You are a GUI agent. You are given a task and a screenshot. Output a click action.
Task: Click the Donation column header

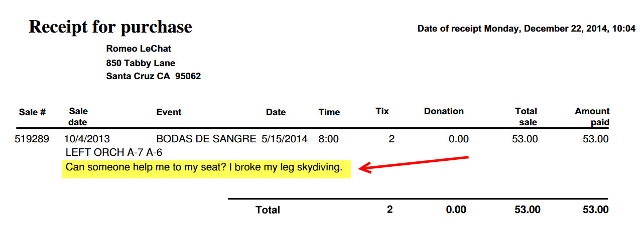click(x=444, y=111)
